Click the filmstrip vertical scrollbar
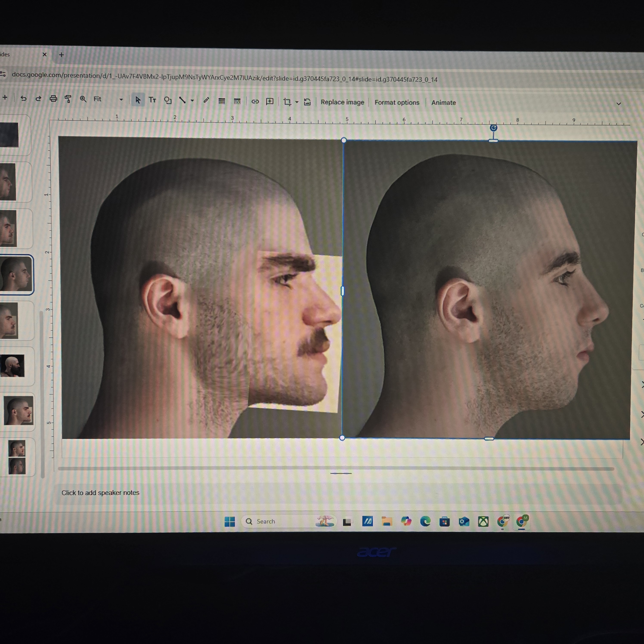This screenshot has width=644, height=644. pyautogui.click(x=42, y=394)
